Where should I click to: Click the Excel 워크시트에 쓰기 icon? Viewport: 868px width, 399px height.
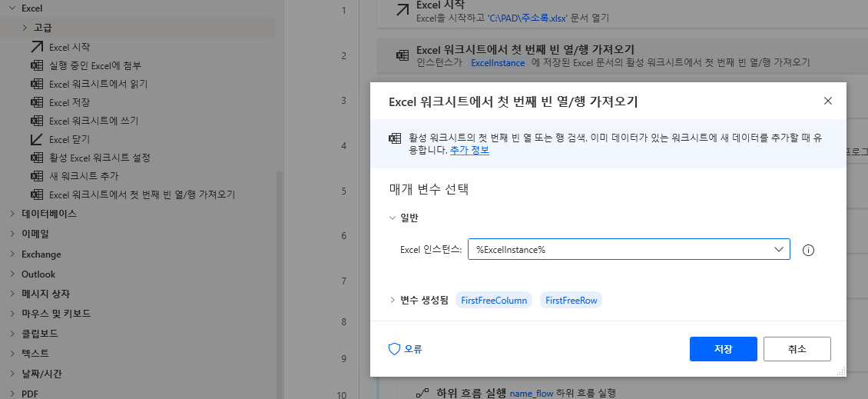click(37, 121)
